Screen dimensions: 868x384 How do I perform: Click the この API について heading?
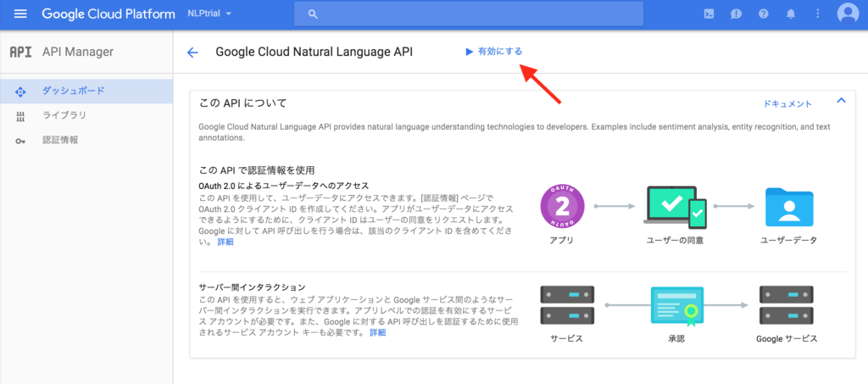coord(243,103)
